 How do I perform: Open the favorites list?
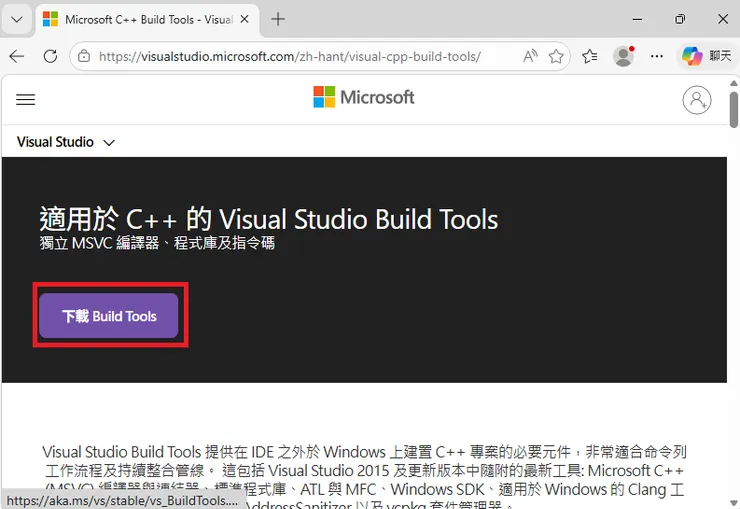(x=589, y=56)
